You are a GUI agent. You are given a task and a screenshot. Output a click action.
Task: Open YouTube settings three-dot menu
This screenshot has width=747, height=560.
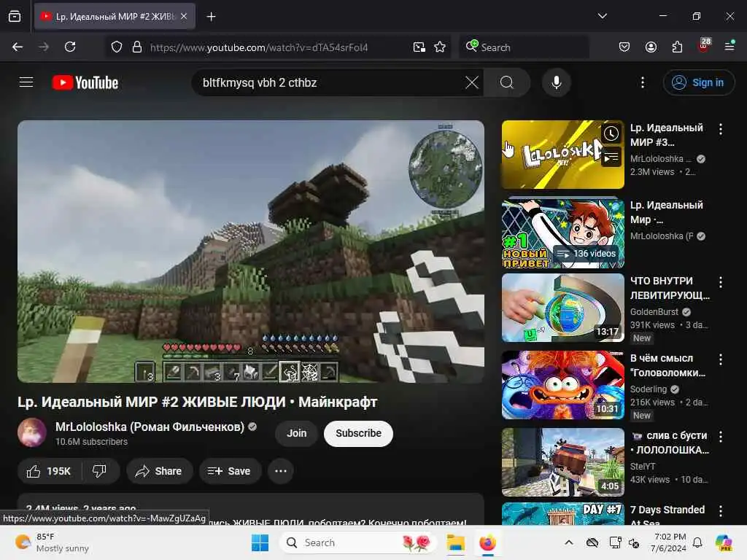642,82
